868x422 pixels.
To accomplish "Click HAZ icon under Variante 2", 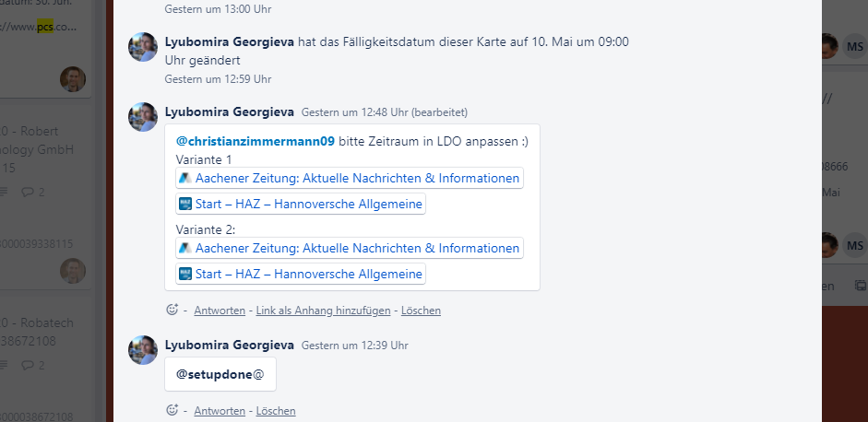I will [185, 274].
